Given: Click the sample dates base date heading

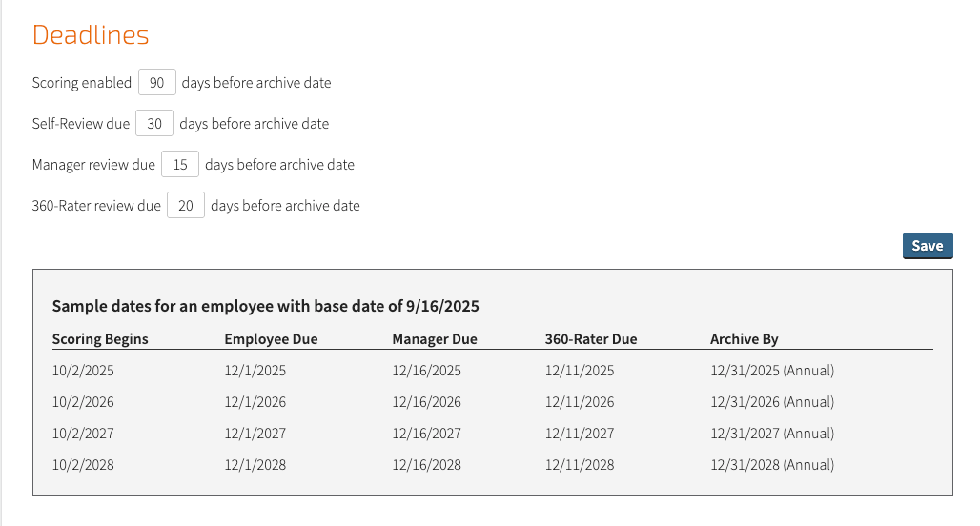Looking at the screenshot, I should (266, 306).
